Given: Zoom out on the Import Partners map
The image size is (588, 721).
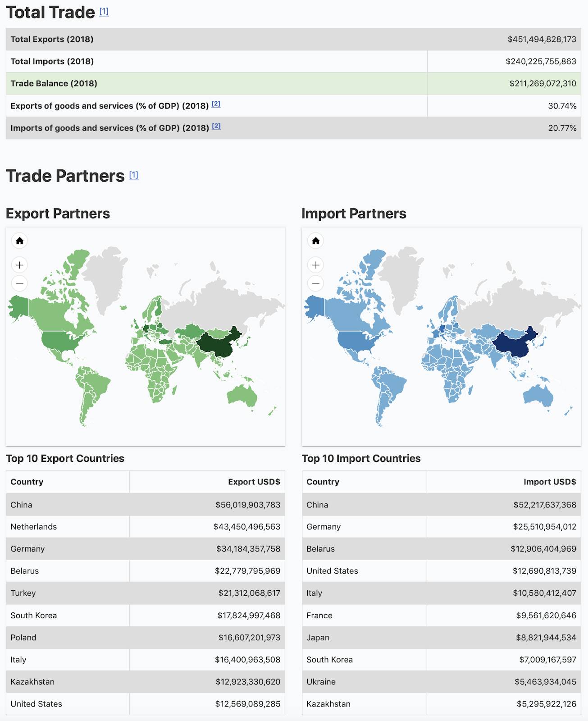Looking at the screenshot, I should coord(315,283).
